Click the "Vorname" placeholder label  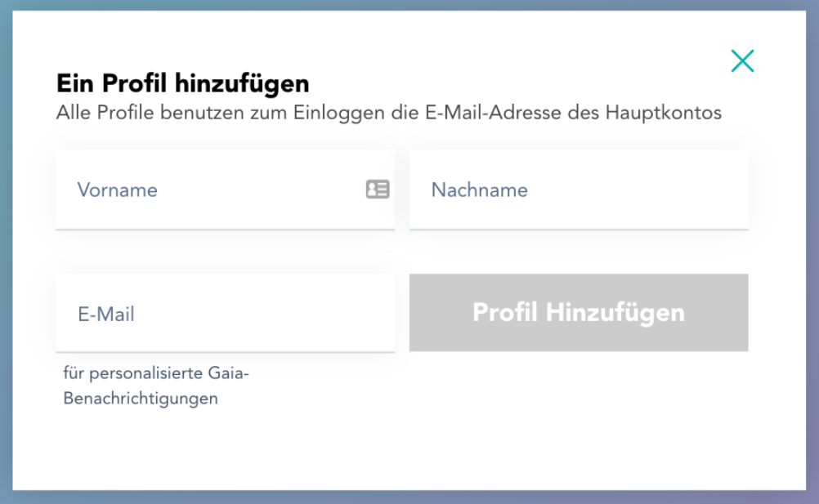[x=118, y=190]
